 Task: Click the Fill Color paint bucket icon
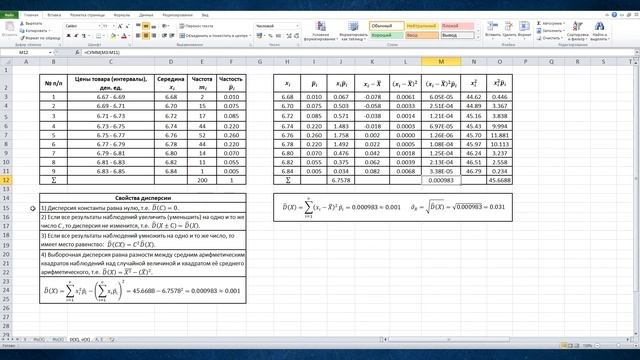[113, 36]
